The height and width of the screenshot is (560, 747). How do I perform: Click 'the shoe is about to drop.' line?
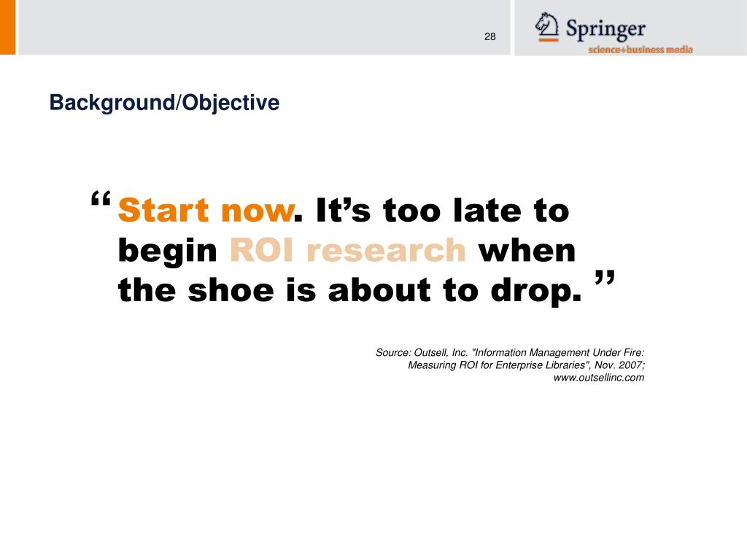[349, 290]
